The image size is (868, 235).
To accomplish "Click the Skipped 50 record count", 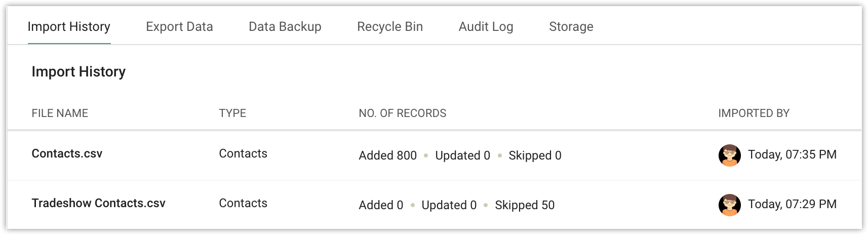I will [x=525, y=205].
